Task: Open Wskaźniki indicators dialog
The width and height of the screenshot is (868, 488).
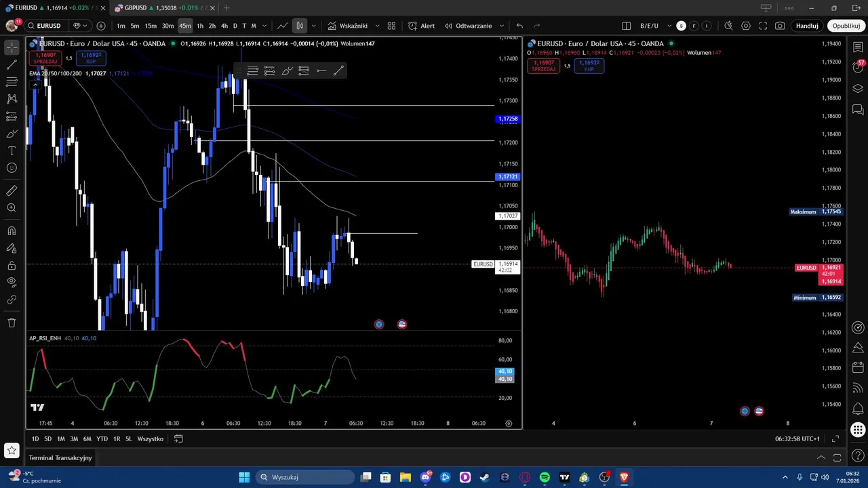Action: click(x=347, y=26)
